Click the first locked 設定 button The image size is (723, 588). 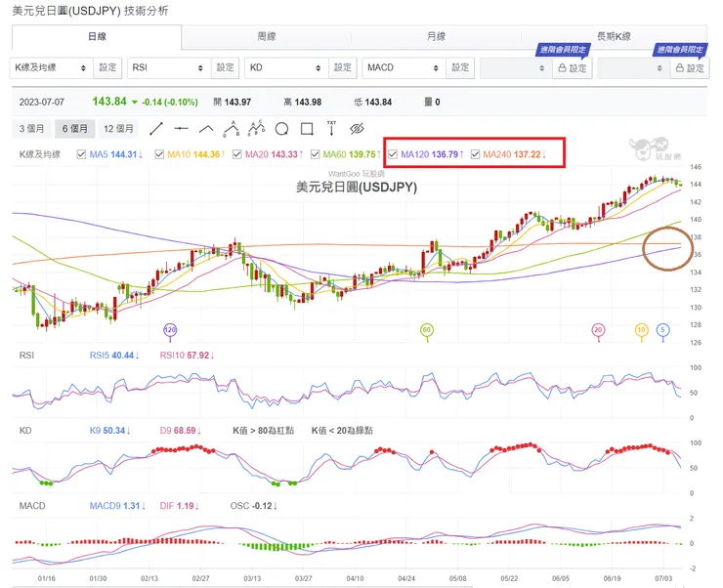coord(573,68)
